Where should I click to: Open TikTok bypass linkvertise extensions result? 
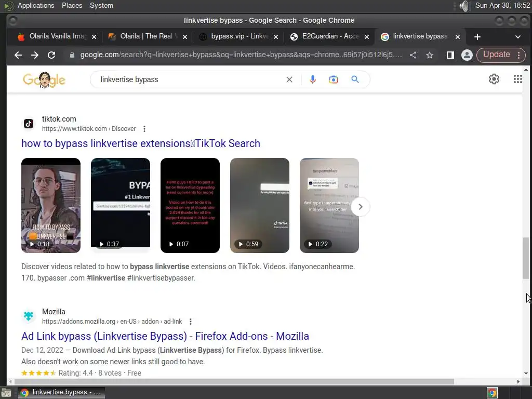click(141, 143)
